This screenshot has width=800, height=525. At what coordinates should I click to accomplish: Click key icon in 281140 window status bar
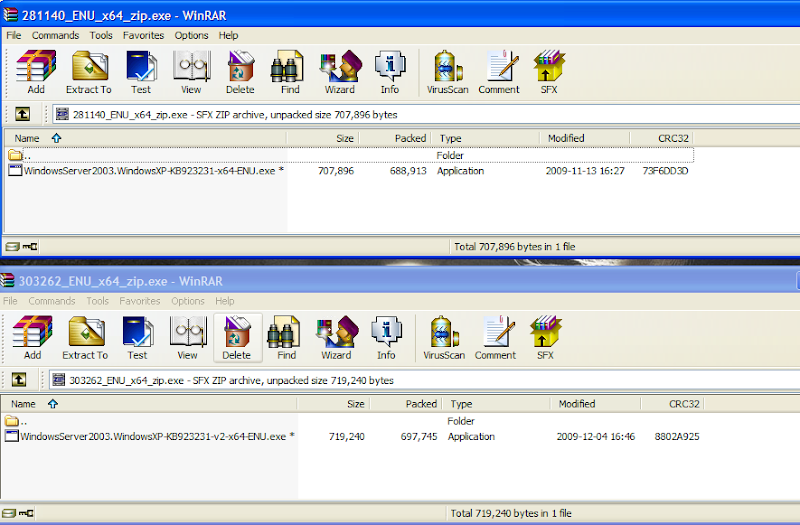tap(30, 247)
